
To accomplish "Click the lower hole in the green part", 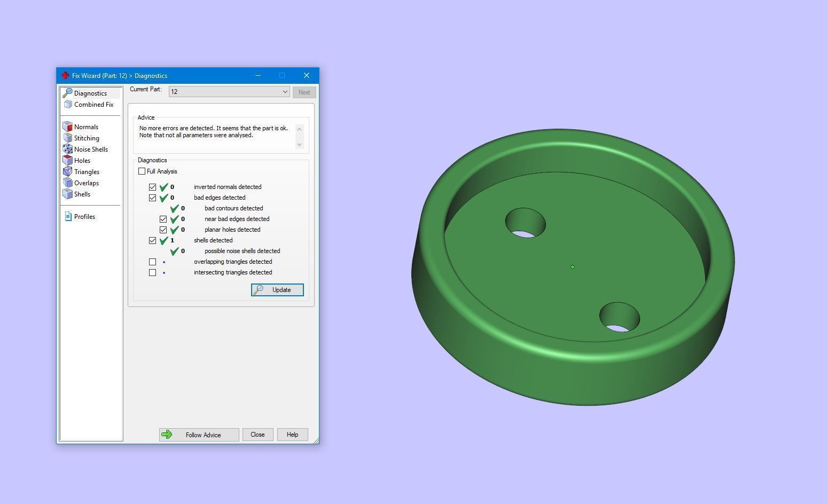I will click(620, 317).
